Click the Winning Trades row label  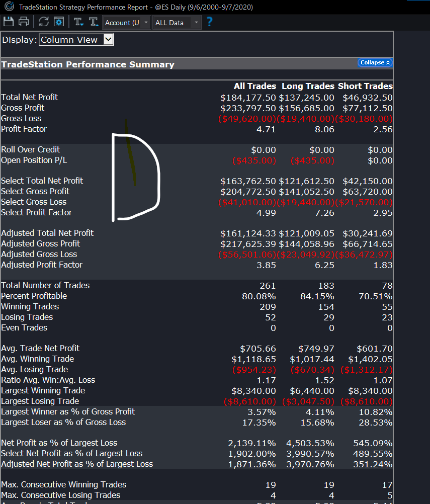click(30, 307)
